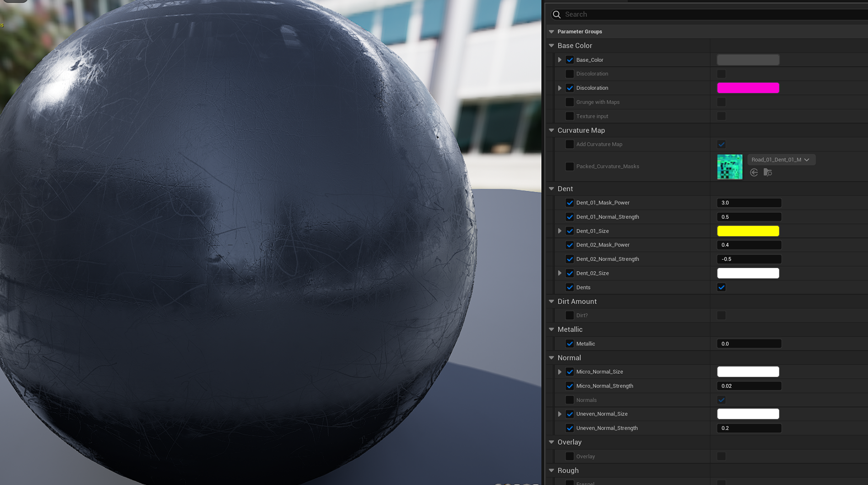The image size is (868, 485).
Task: Edit the Dent_02_Mask_Power value 0.4
Action: click(x=749, y=245)
